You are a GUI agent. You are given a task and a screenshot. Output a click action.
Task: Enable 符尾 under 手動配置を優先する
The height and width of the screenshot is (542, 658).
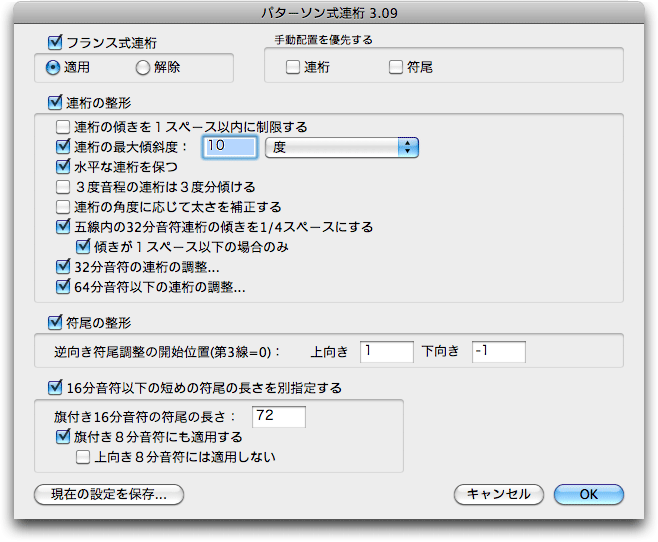395,67
